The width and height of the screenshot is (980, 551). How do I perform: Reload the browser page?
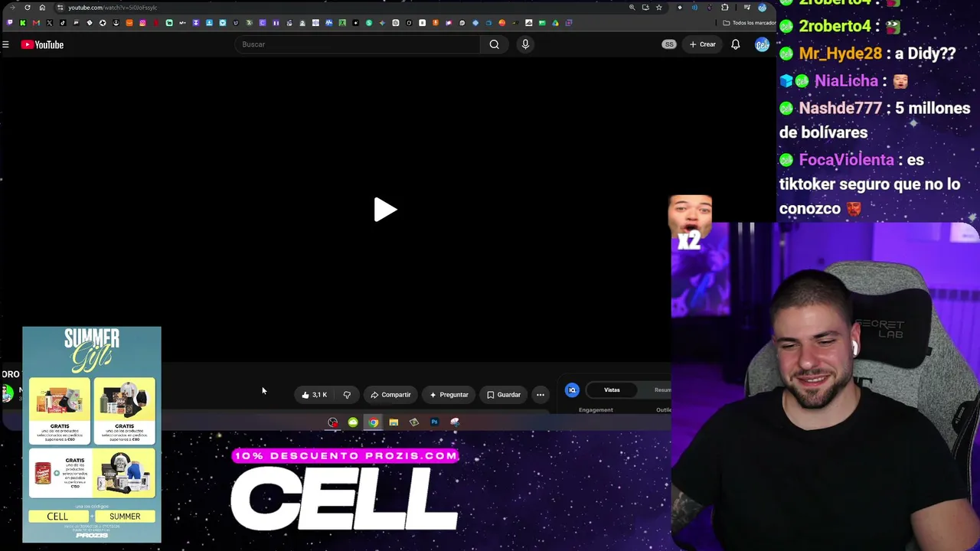[28, 8]
